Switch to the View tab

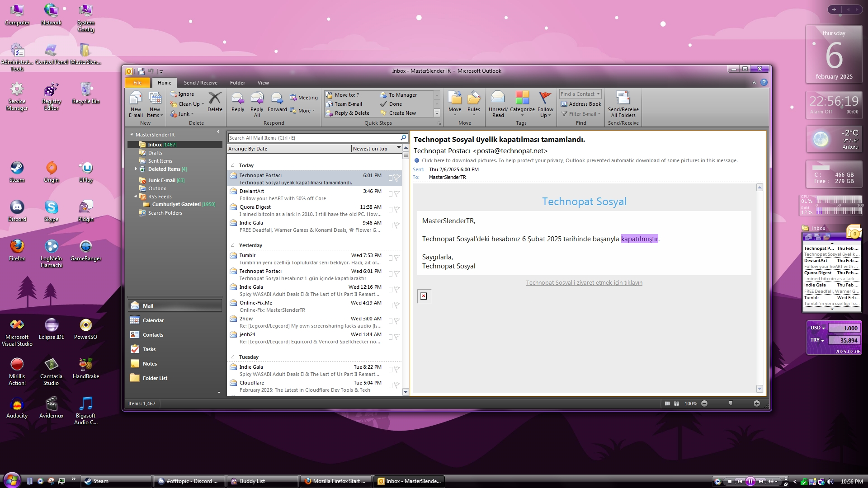(x=263, y=83)
